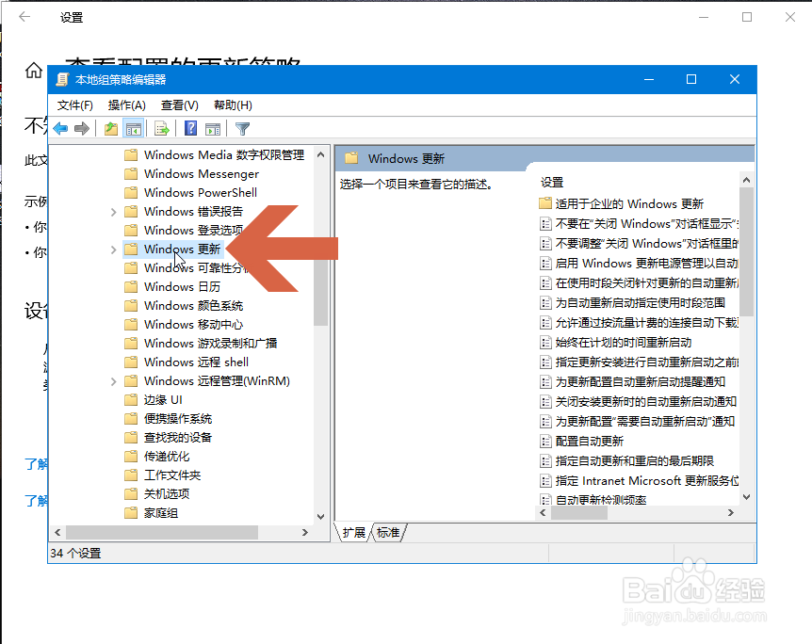Click the settings list vertical scrollbar thumb
Screen dimensions: 812x644
(x=746, y=251)
